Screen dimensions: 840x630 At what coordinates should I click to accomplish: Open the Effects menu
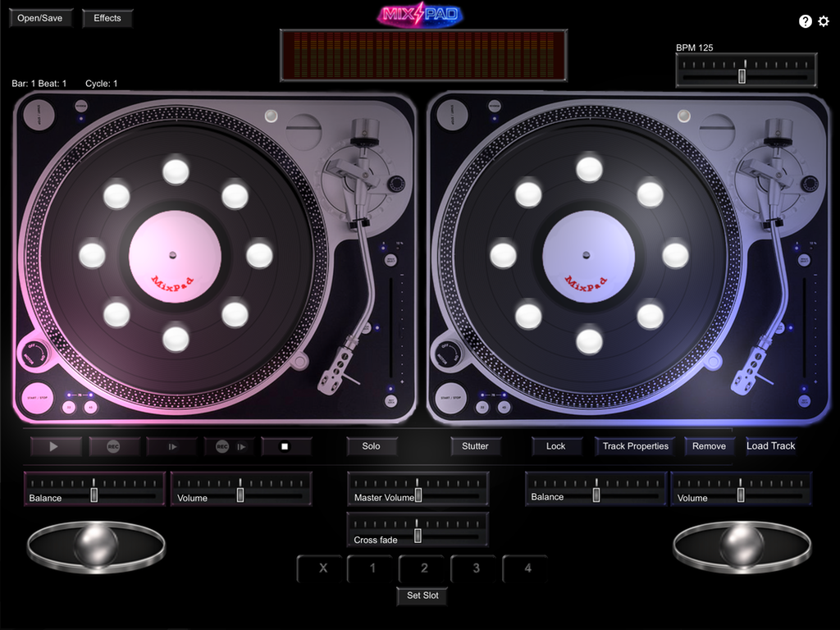[x=107, y=18]
